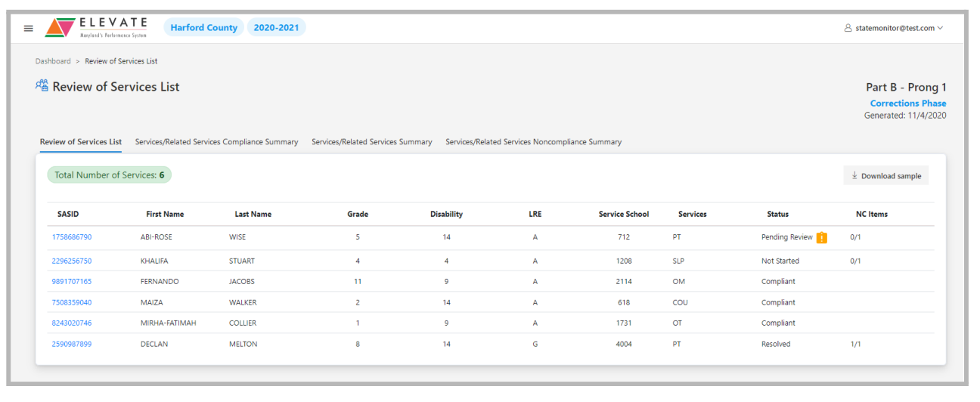Image resolution: width=980 pixels, height=402 pixels.
Task: Click the user profile icon
Action: [x=848, y=28]
